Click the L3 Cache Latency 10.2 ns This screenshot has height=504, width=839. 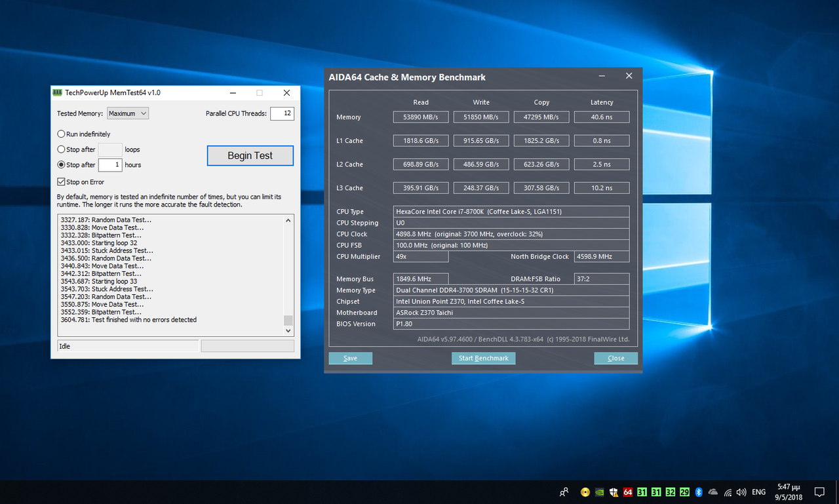602,188
